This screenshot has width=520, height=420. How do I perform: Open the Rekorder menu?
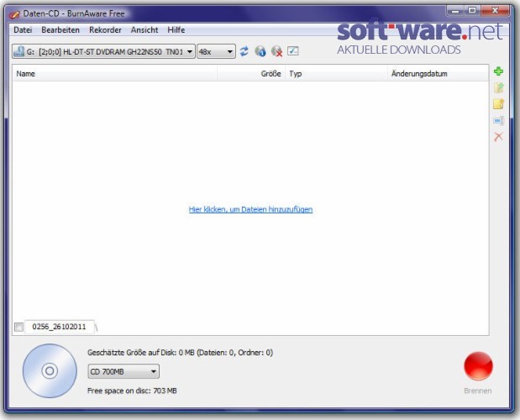(105, 30)
